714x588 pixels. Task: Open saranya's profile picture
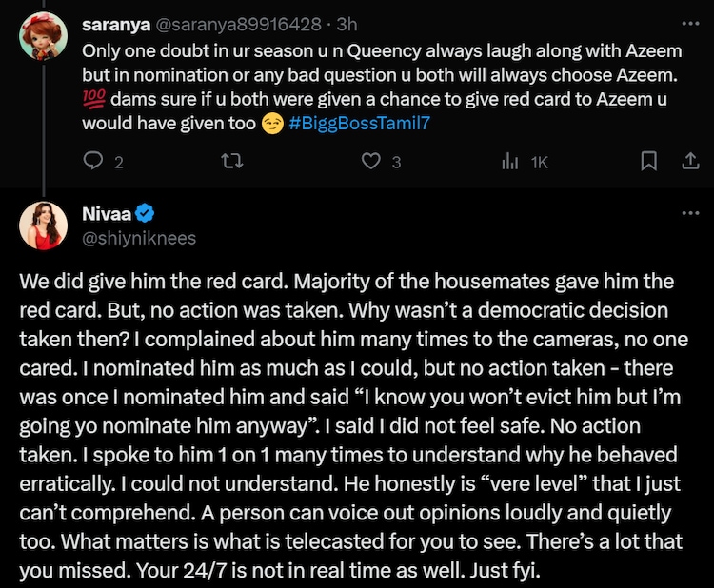click(x=43, y=37)
